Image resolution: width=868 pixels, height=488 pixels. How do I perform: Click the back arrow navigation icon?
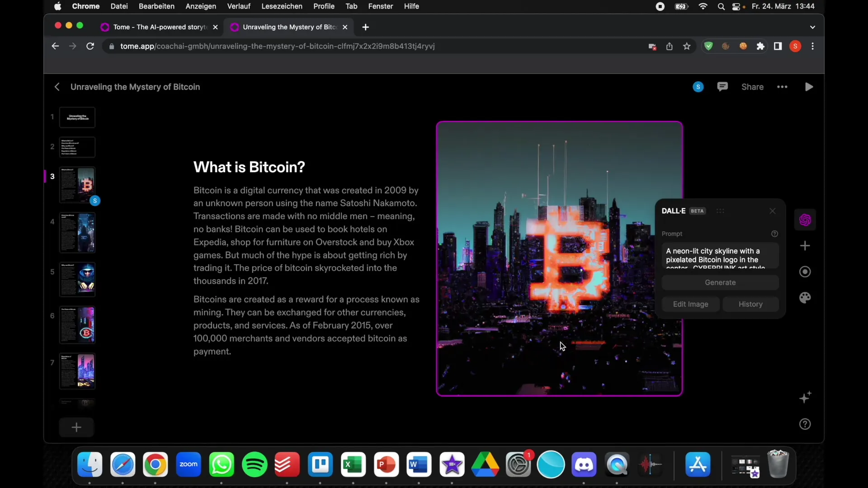tap(57, 86)
